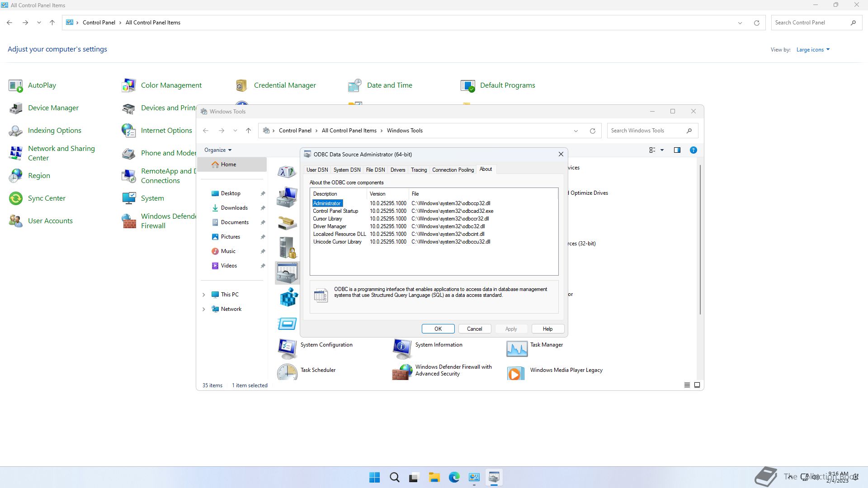This screenshot has width=868, height=488.
Task: Open System Configuration icon
Action: pyautogui.click(x=287, y=348)
